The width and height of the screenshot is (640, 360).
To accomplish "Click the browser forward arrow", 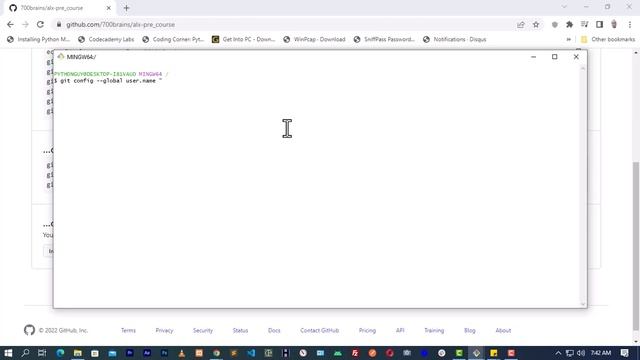I will [x=25, y=24].
